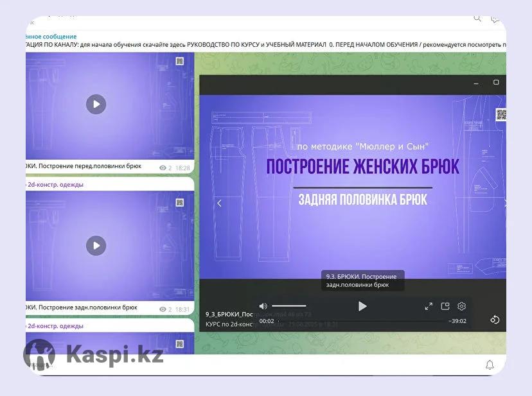Minimize the media viewer window

click(476, 83)
